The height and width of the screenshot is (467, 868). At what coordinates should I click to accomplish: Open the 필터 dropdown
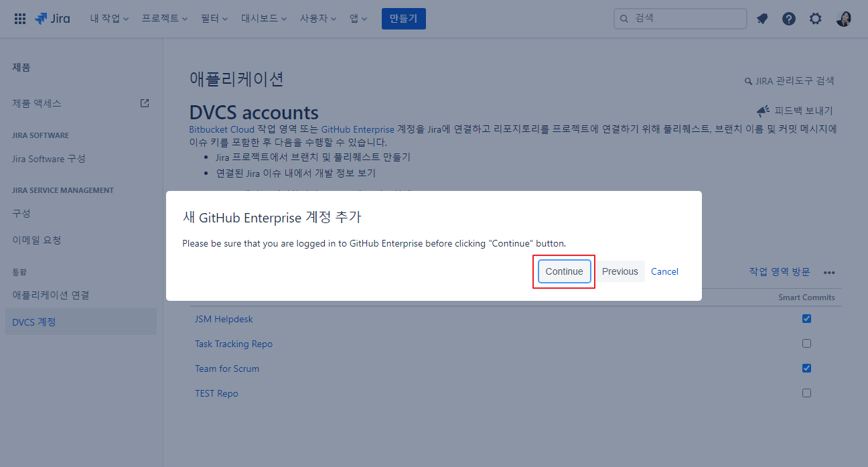coord(214,19)
